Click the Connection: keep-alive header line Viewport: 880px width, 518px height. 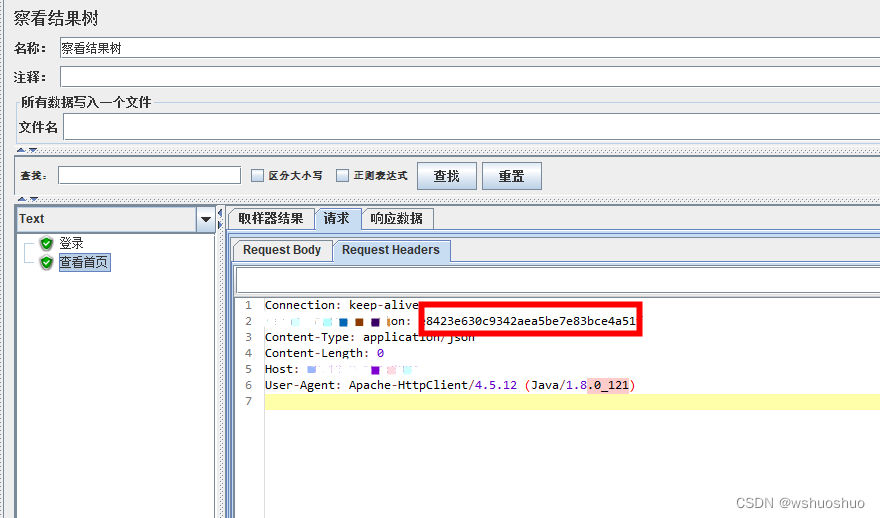click(x=341, y=305)
